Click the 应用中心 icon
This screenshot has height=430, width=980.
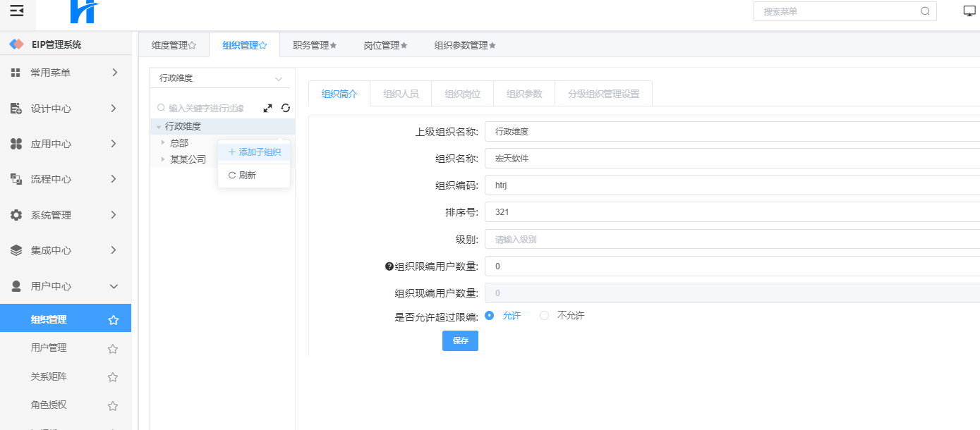point(16,144)
